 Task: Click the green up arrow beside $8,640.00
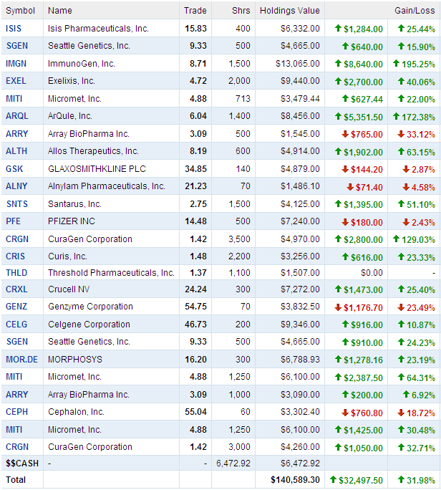coord(338,63)
